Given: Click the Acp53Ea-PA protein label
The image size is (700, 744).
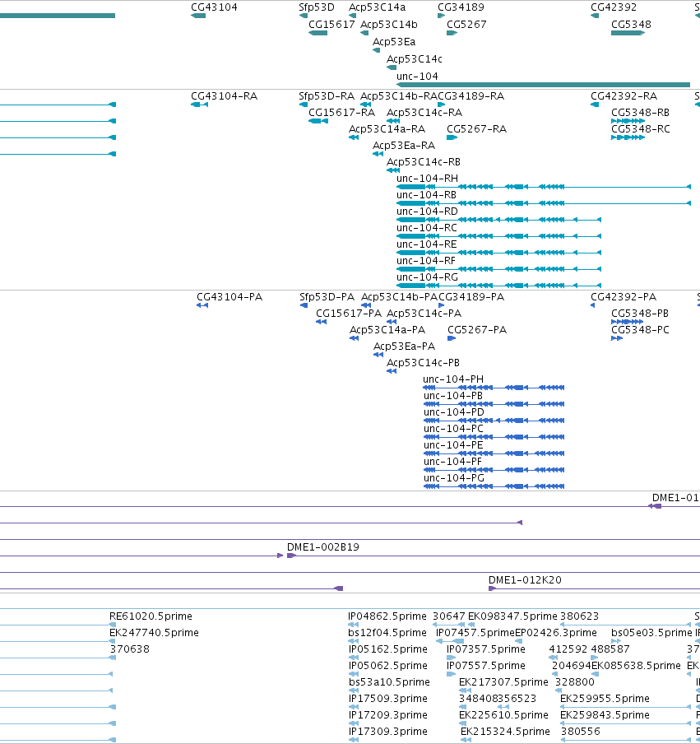Looking at the screenshot, I should pos(404,346).
